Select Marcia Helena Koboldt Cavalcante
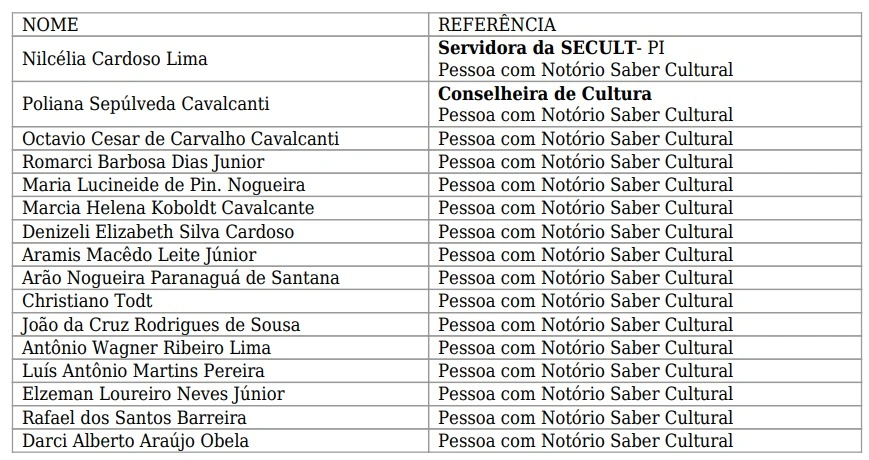This screenshot has width=869, height=460. click(168, 208)
